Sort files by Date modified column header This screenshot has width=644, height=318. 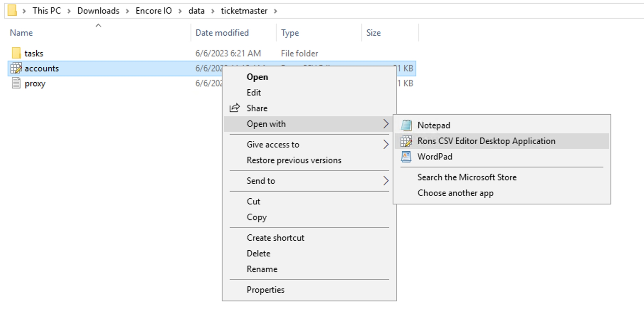(222, 33)
